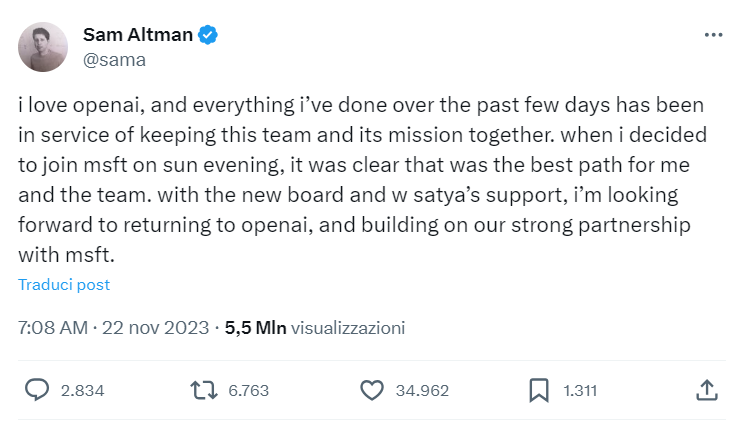This screenshot has width=740, height=432.
Task: Click the reply speech bubble icon
Action: 37,390
